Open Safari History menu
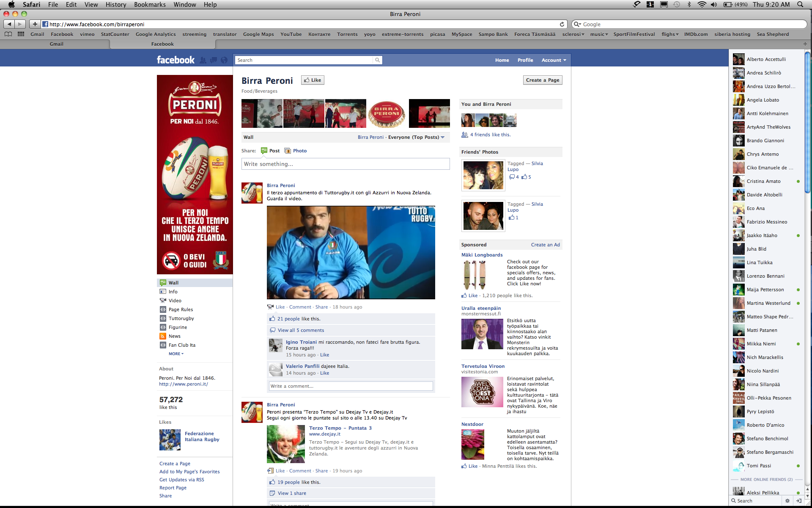 tap(116, 4)
